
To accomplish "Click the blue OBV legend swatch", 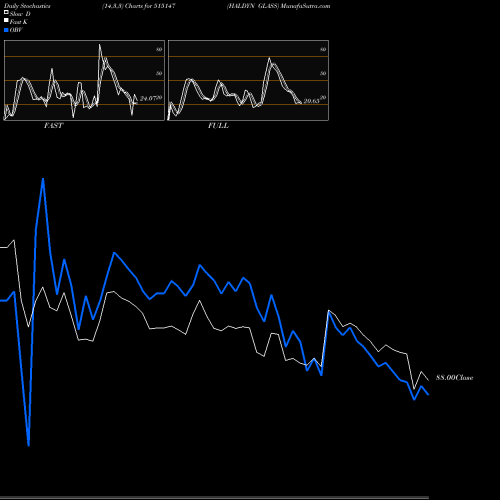I will (x=6, y=30).
